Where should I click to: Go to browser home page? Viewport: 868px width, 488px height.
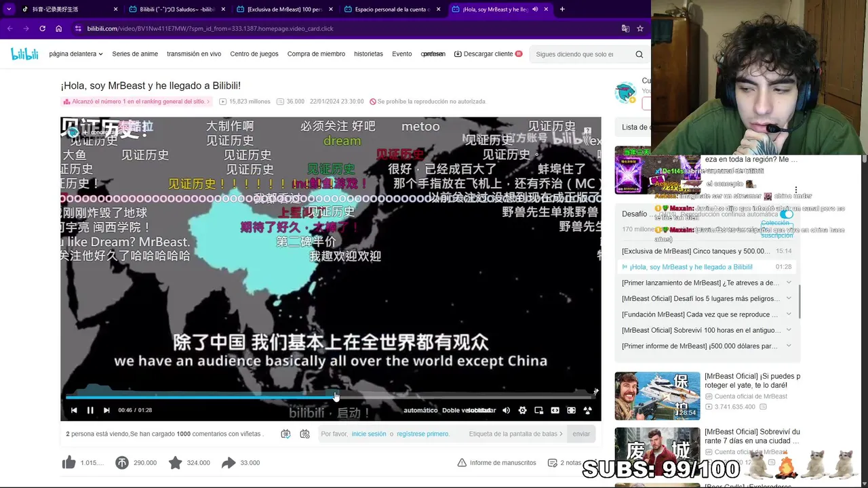[x=58, y=28]
